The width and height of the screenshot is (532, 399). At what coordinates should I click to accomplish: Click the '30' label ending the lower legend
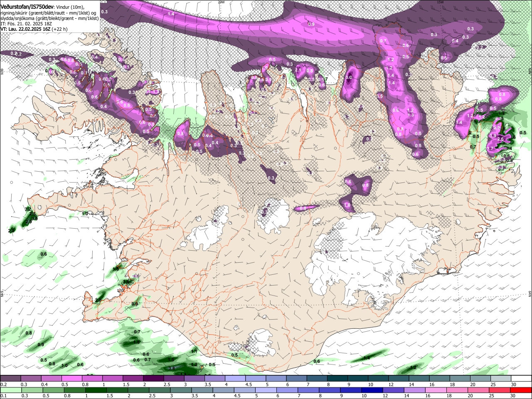tap(513, 396)
